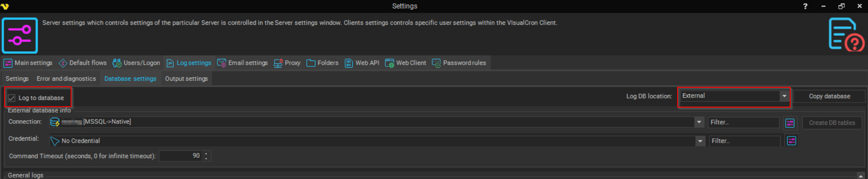Image resolution: width=868 pixels, height=179 pixels.
Task: Click the Copy database button
Action: coord(830,96)
